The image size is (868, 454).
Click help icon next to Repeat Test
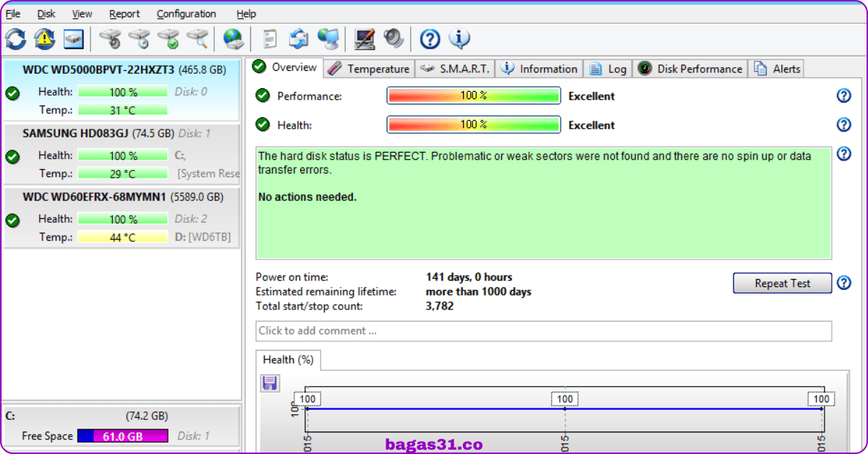coord(843,283)
